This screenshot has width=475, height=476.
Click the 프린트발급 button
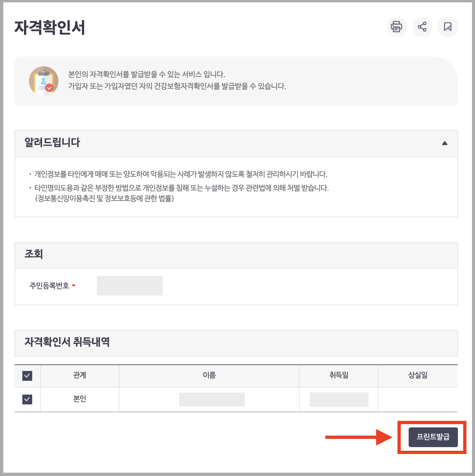[x=433, y=437]
